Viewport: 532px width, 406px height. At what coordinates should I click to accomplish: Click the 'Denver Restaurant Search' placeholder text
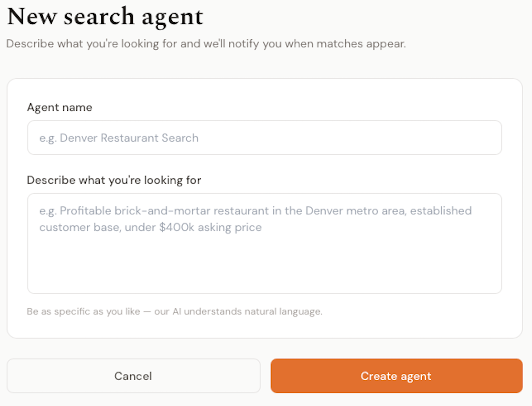coord(129,138)
